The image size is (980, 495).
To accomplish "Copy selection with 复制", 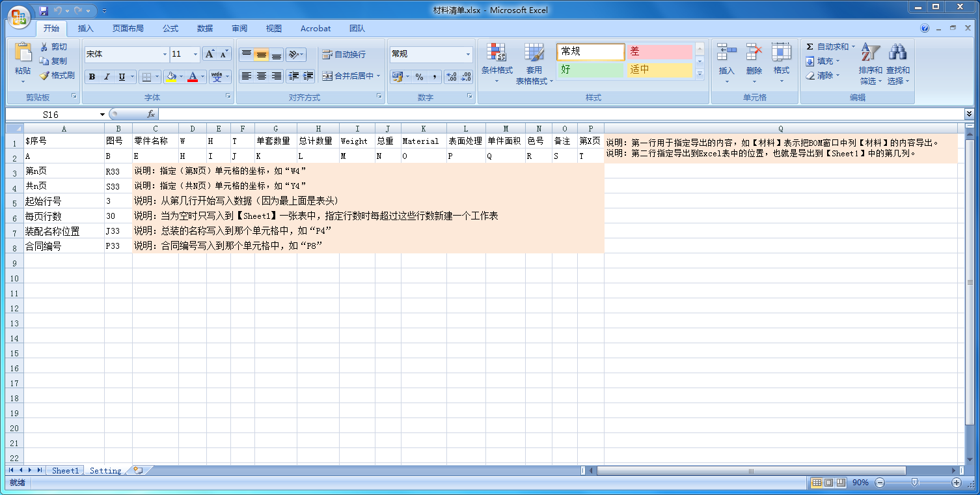I will (53, 61).
